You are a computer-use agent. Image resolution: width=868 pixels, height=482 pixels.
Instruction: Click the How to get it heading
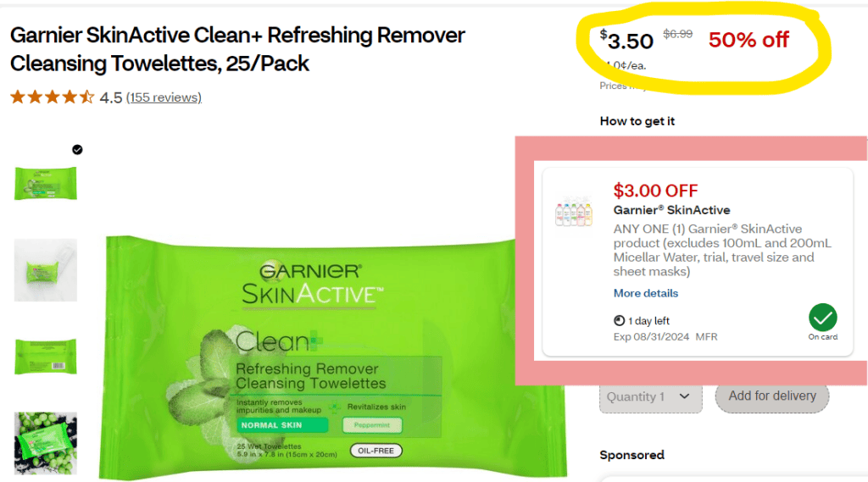click(637, 121)
